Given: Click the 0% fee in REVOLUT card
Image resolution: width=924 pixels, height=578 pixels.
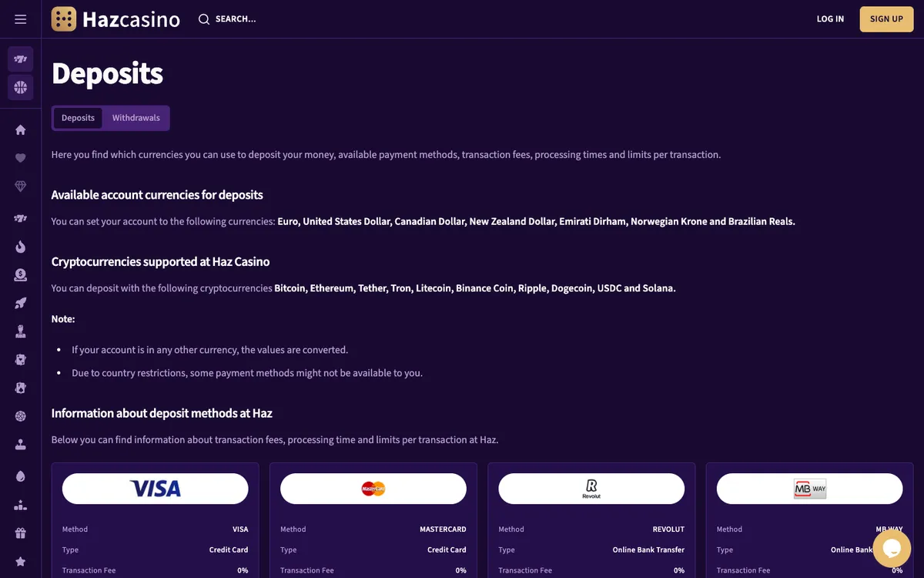Looking at the screenshot, I should [x=679, y=571].
